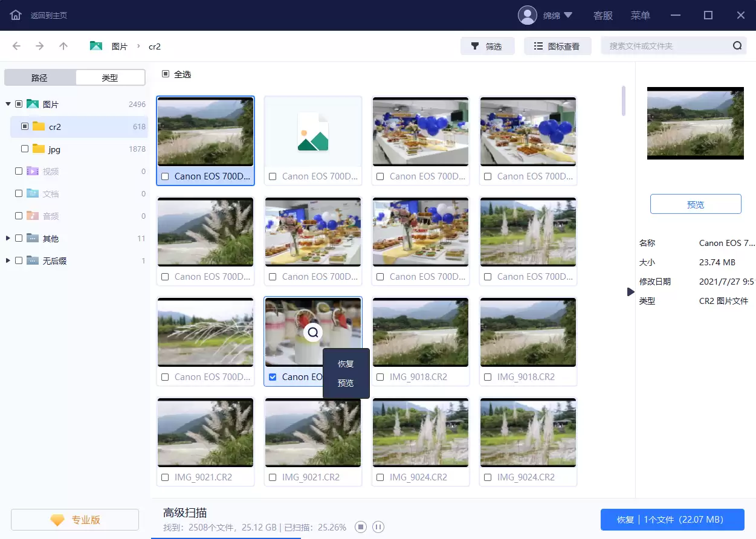Screen dimensions: 756x539
Task: Expand the 其他 category in tree
Action: point(8,238)
